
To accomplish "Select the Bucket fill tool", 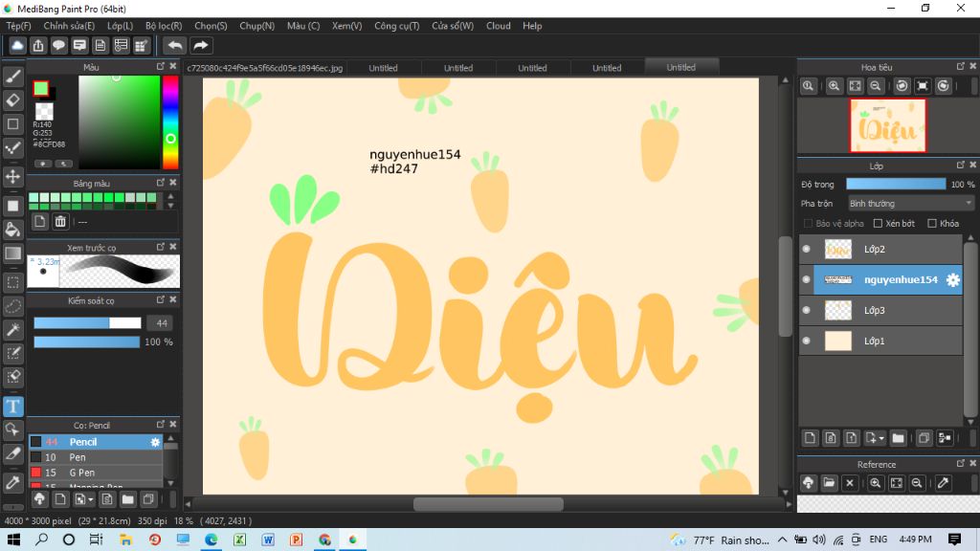I will (x=13, y=230).
